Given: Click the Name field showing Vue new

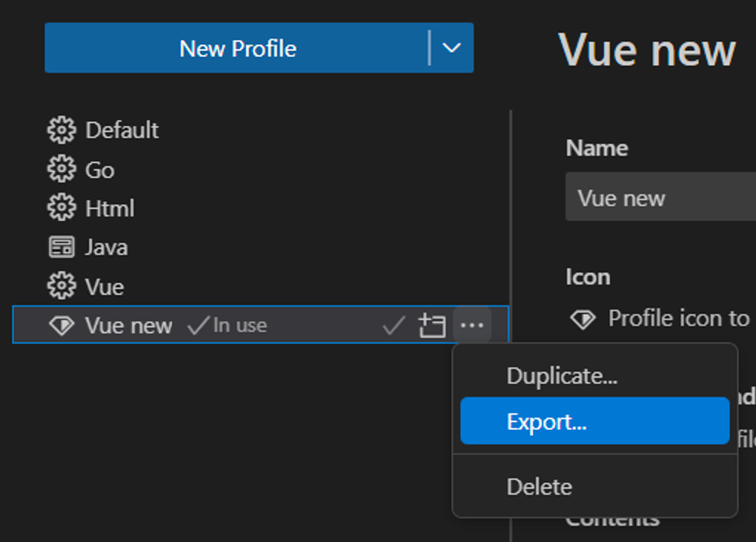Looking at the screenshot, I should coord(660,196).
